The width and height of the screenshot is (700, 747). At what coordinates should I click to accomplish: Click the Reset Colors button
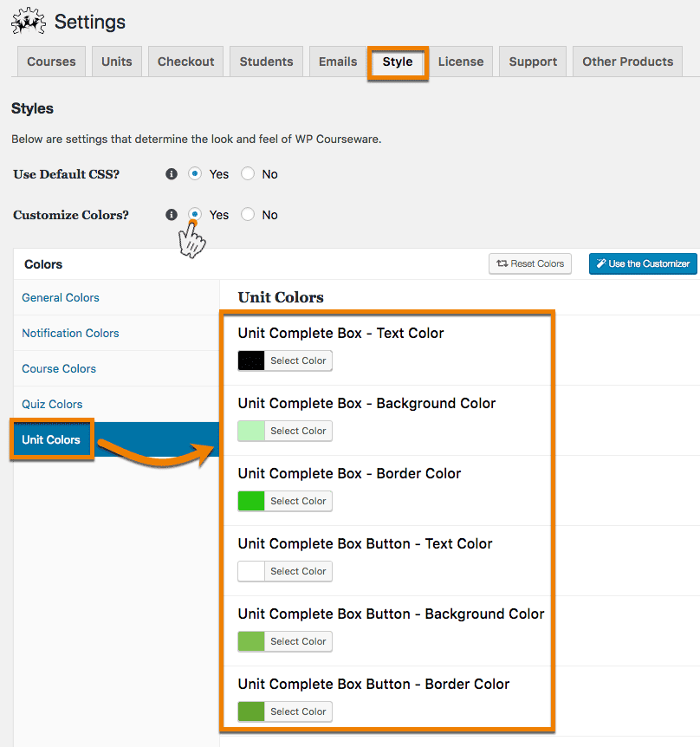click(530, 263)
